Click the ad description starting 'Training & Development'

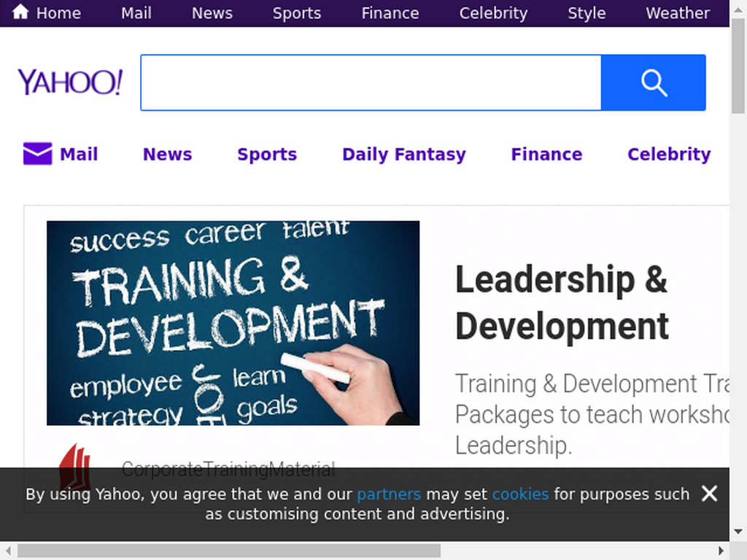pyautogui.click(x=592, y=414)
